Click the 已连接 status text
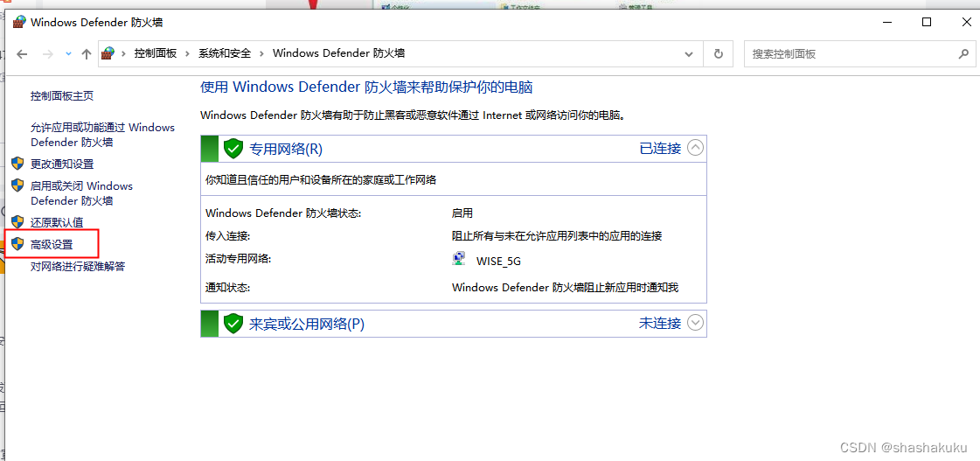 tap(660, 148)
